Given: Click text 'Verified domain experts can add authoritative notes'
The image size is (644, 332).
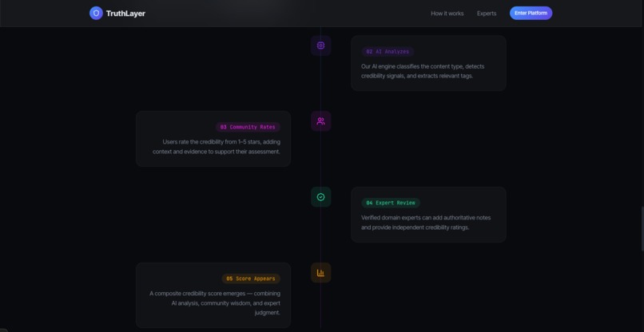Looking at the screenshot, I should (426, 218).
